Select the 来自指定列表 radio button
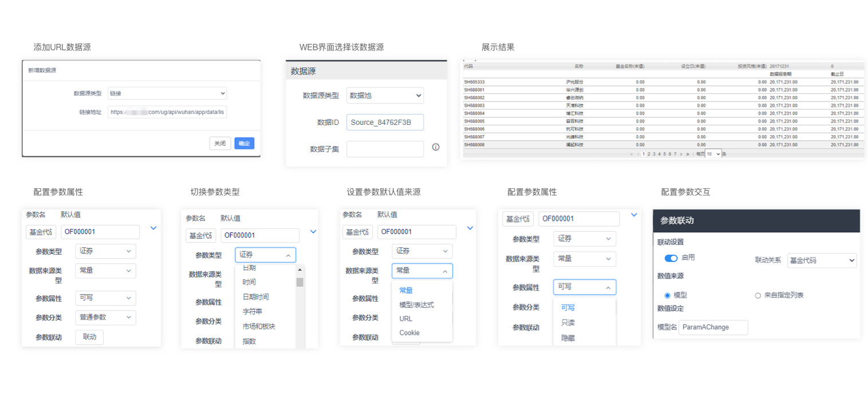 click(x=758, y=295)
